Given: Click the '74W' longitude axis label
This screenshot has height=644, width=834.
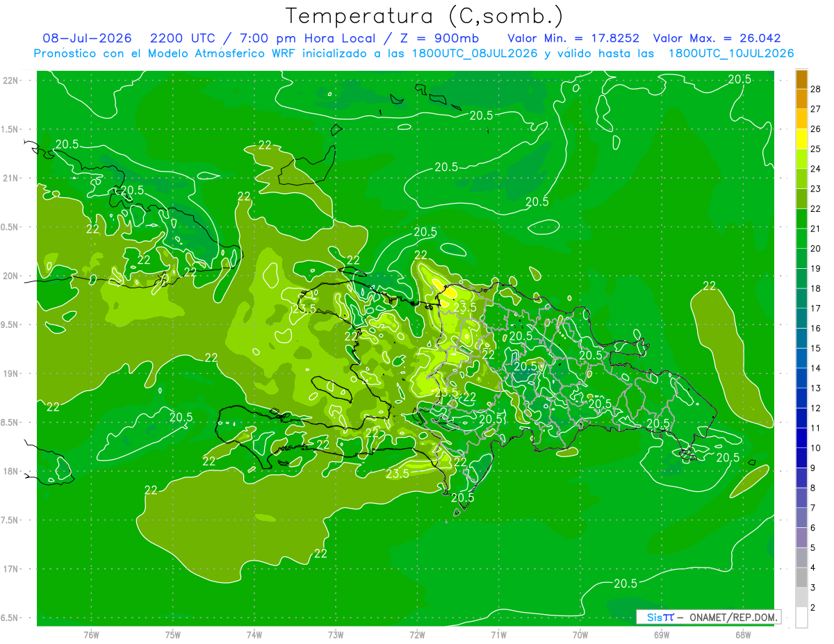Looking at the screenshot, I should (254, 636).
